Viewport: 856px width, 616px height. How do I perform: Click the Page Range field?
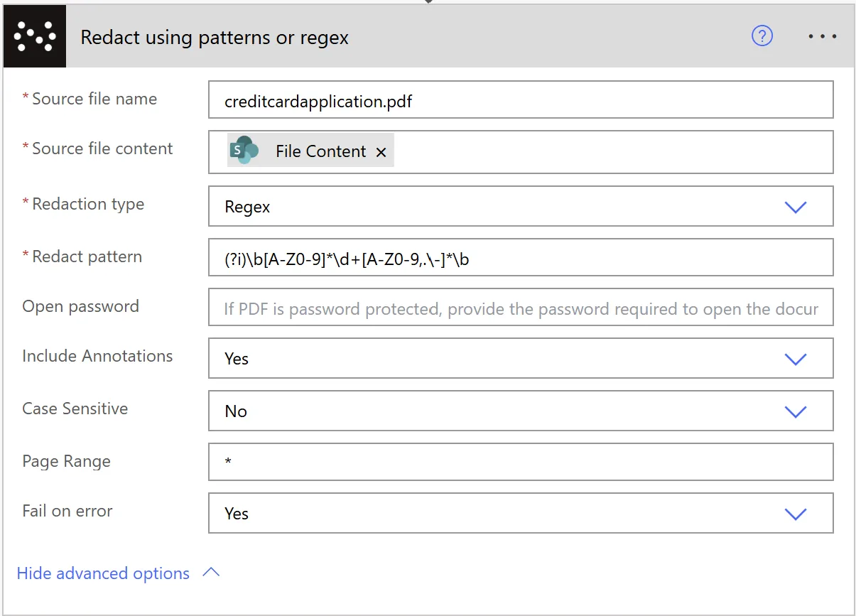click(x=521, y=462)
